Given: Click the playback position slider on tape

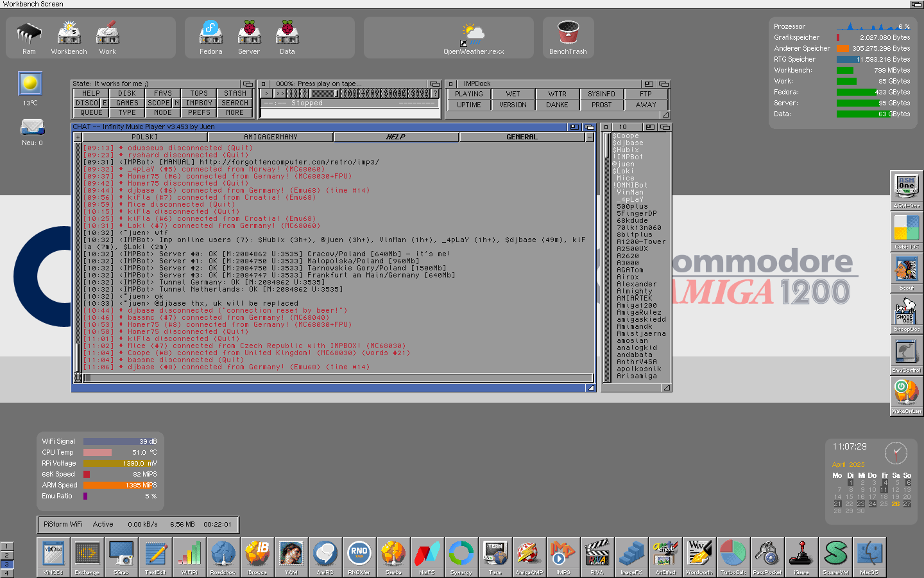Looking at the screenshot, I should tap(325, 94).
